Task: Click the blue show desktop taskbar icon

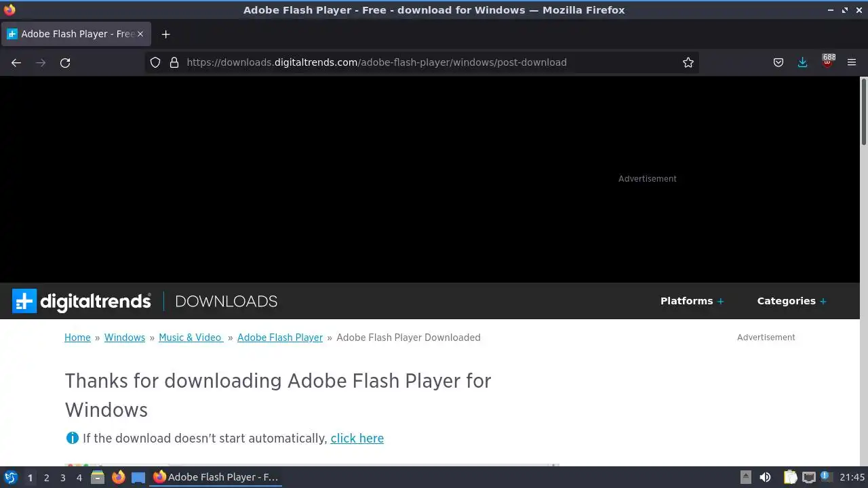Action: (x=138, y=477)
